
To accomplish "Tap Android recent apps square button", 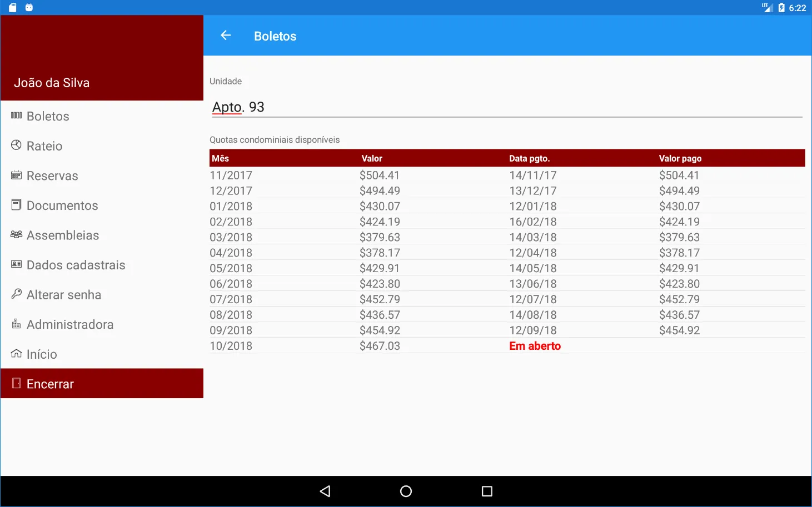I will point(487,491).
